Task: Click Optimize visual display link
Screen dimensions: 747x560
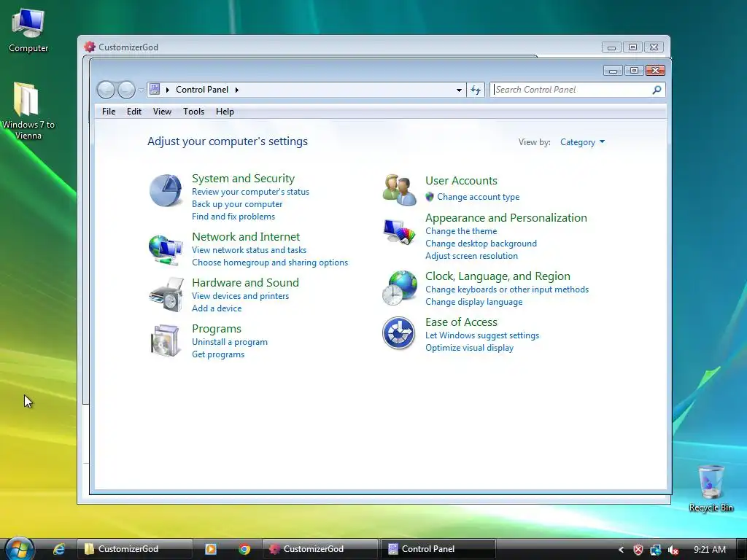Action: click(469, 348)
